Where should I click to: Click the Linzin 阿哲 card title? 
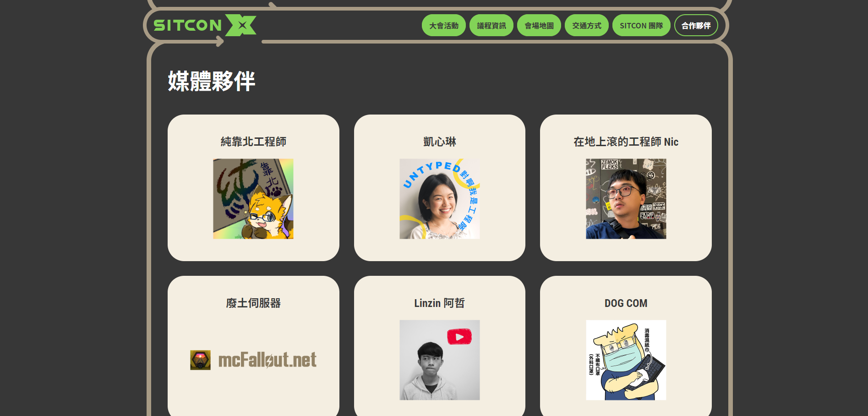click(440, 303)
